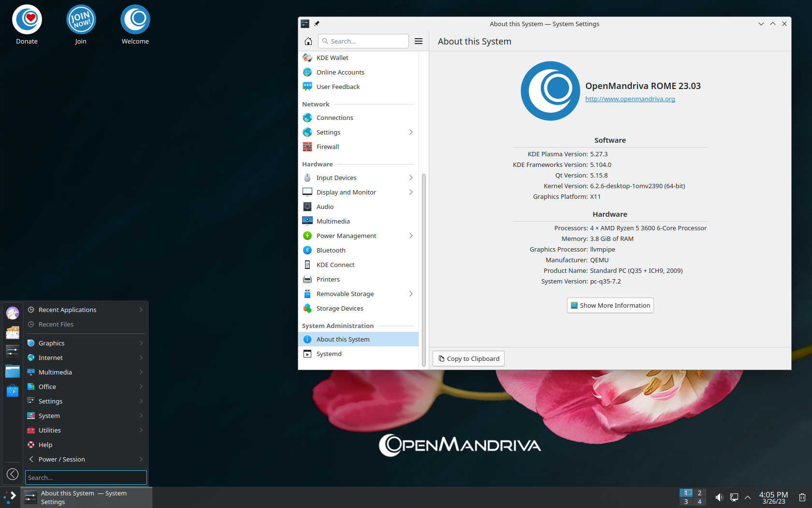Open file manager folder icon in launcher sidebar
The image size is (812, 508).
coord(13,371)
